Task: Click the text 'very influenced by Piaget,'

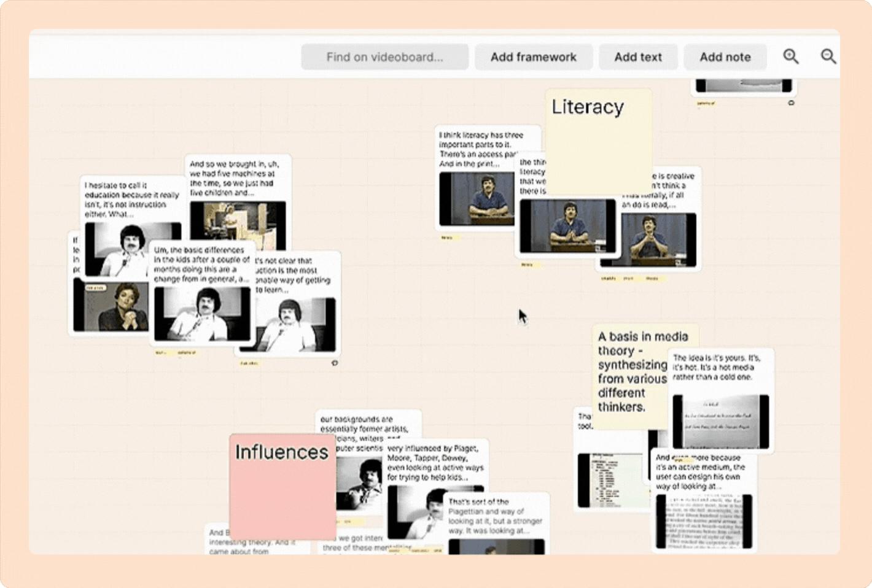Action: coord(432,449)
